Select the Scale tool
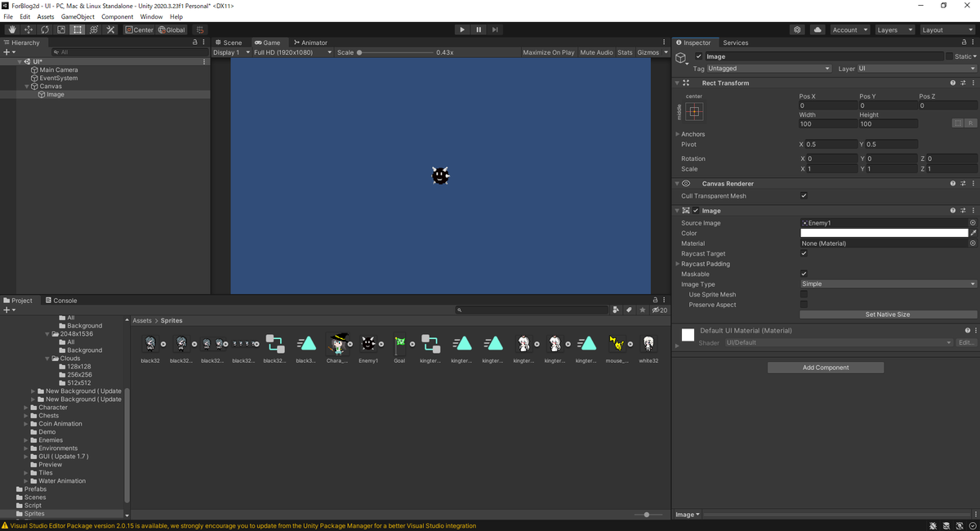 [60, 29]
